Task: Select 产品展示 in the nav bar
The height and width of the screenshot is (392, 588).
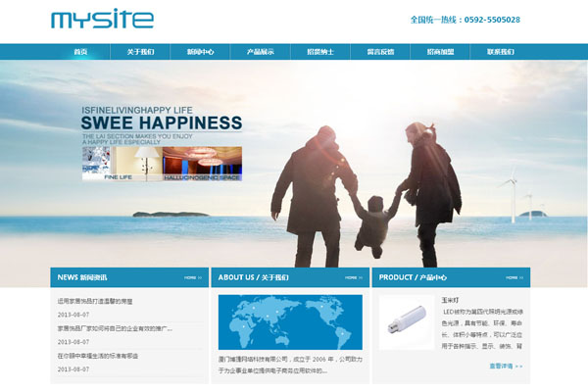Action: tap(260, 52)
